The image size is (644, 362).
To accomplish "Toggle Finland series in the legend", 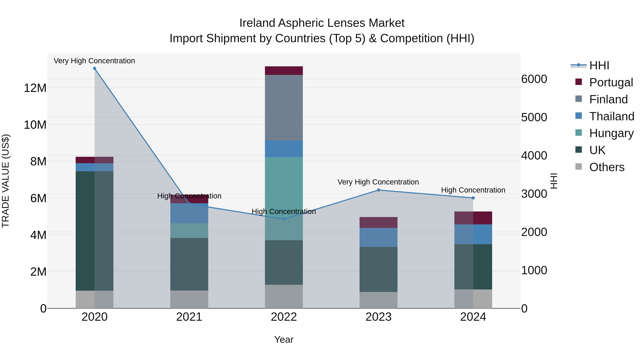I will [x=601, y=99].
